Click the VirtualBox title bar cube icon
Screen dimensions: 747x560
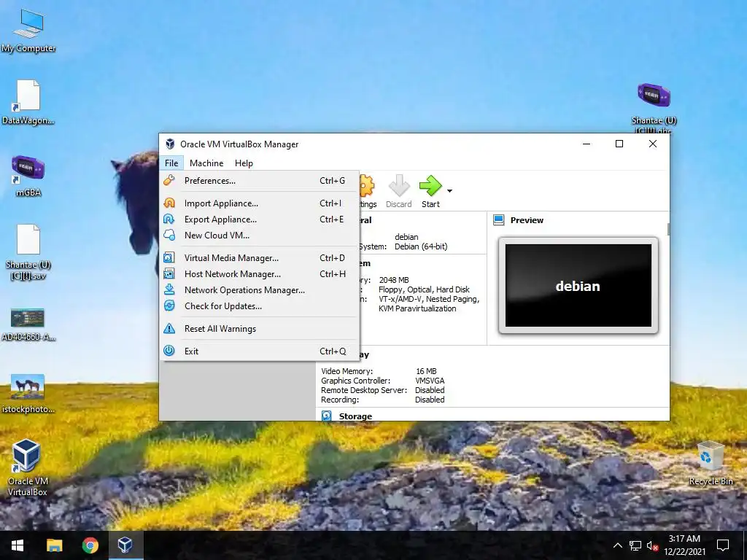[170, 144]
